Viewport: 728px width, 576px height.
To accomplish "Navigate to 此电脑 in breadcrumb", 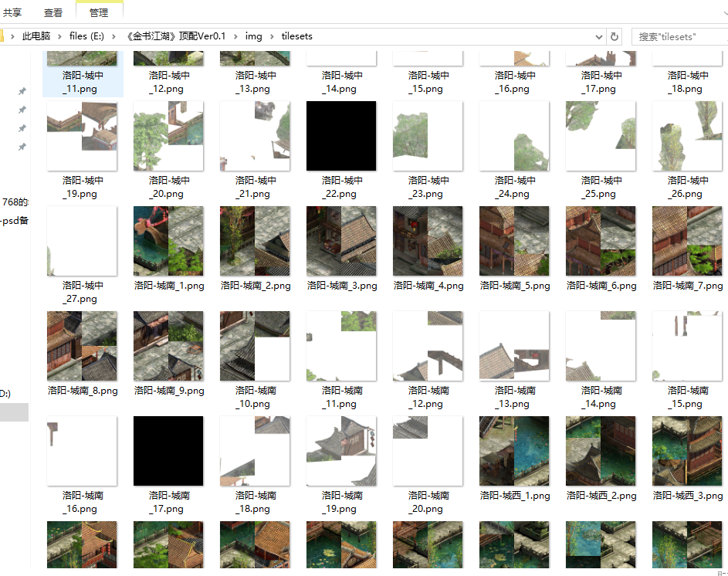I will [36, 36].
